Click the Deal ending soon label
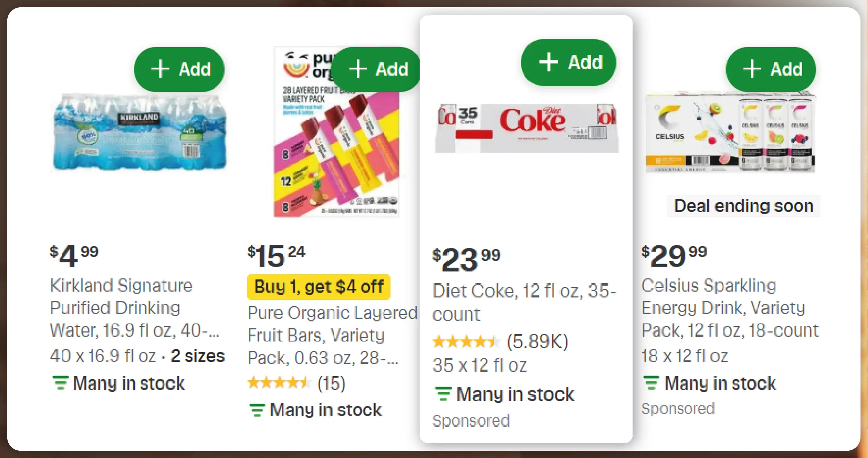This screenshot has height=458, width=868. (744, 206)
